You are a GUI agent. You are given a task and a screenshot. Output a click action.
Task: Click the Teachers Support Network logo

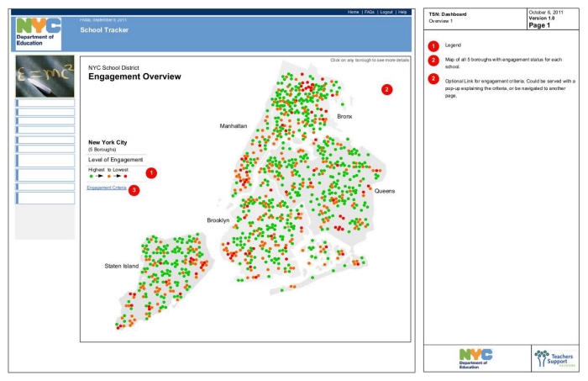click(x=555, y=358)
